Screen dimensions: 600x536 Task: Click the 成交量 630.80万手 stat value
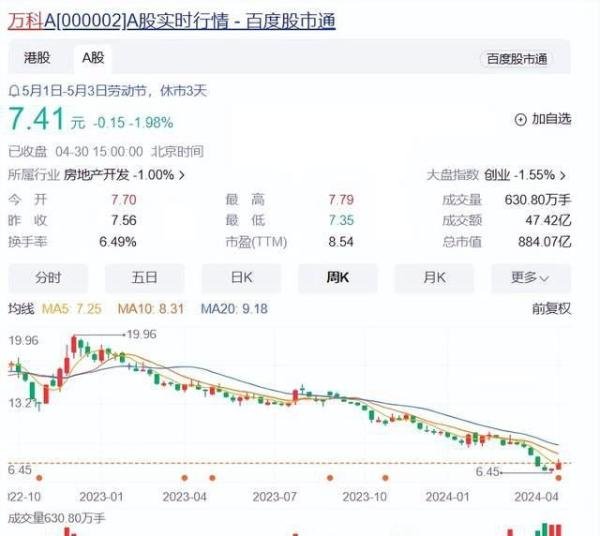coord(538,200)
